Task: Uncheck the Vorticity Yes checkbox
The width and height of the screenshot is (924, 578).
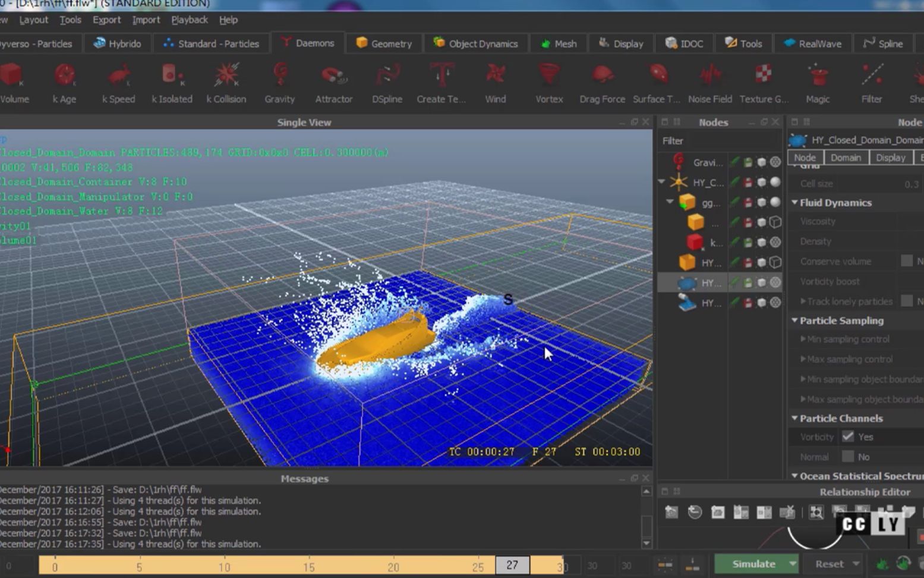Action: point(849,436)
